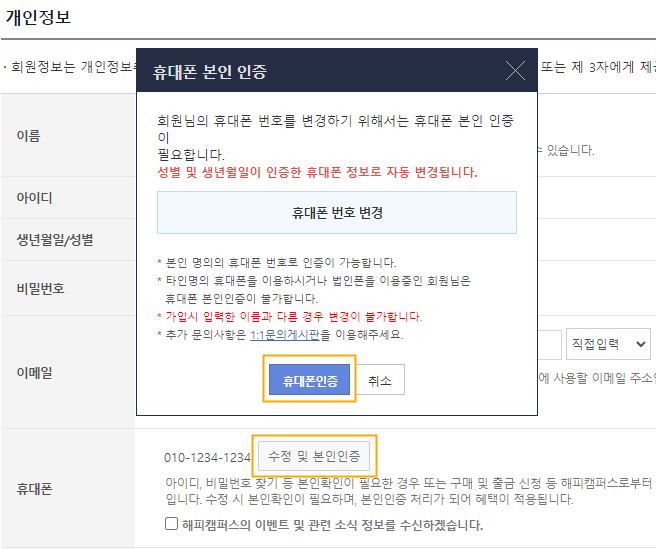Select the 이름 row label
Image resolution: width=656 pixels, height=549 pixels.
[29, 136]
